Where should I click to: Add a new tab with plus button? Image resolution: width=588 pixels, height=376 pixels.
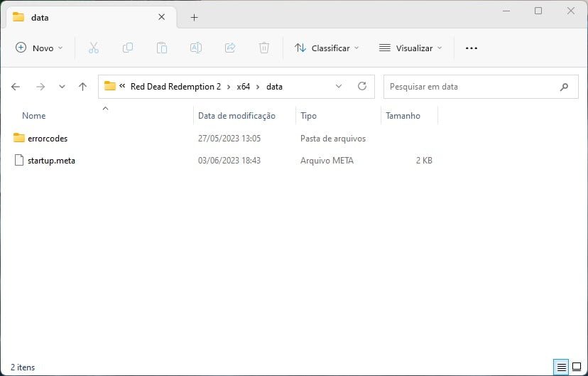pos(195,17)
